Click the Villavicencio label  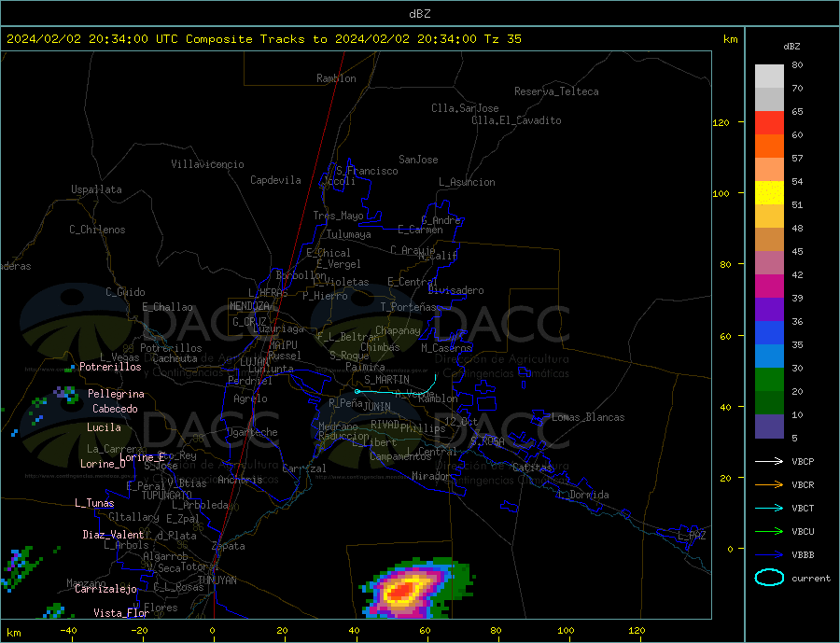[207, 164]
